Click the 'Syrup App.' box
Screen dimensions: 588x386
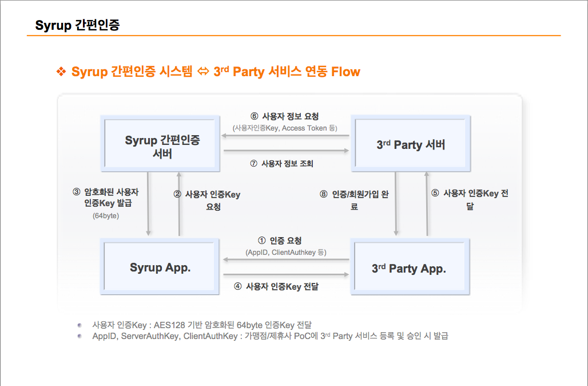160,267
